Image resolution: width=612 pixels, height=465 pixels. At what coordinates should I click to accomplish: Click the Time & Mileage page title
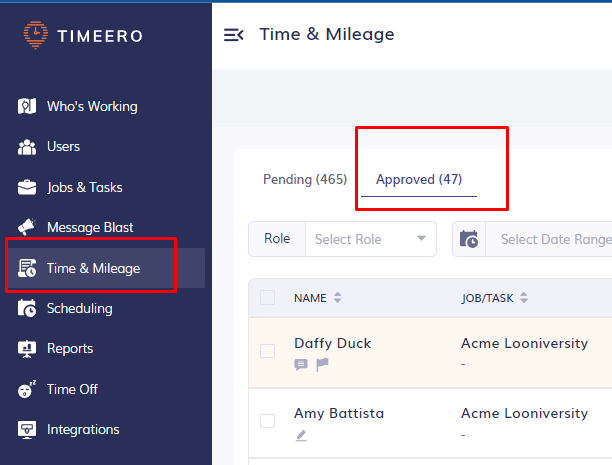coord(327,34)
